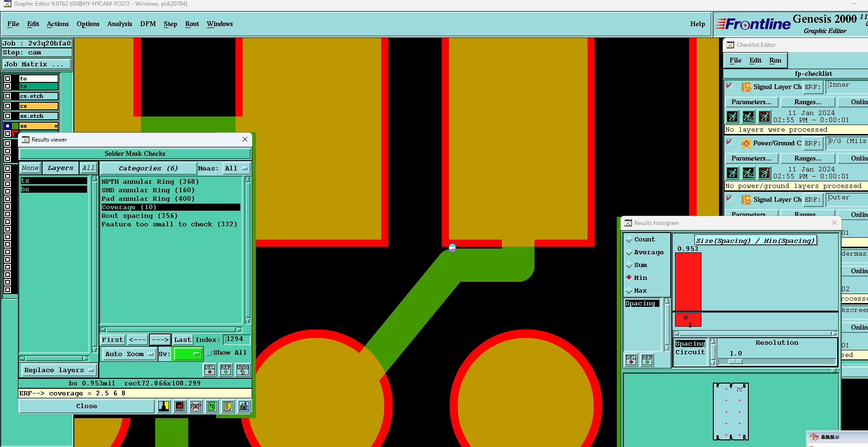The width and height of the screenshot is (868, 447).
Task: Select the Average radio option
Action: 629,253
